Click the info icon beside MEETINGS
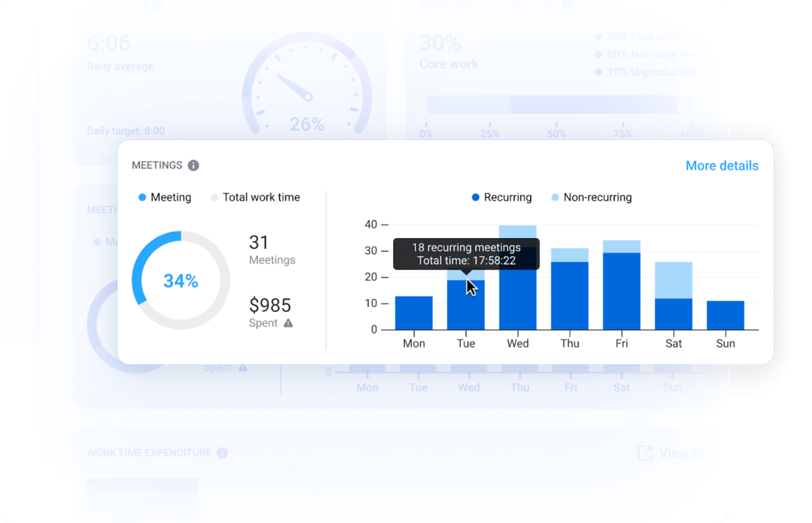Screen dimensions: 812x523 pos(193,165)
